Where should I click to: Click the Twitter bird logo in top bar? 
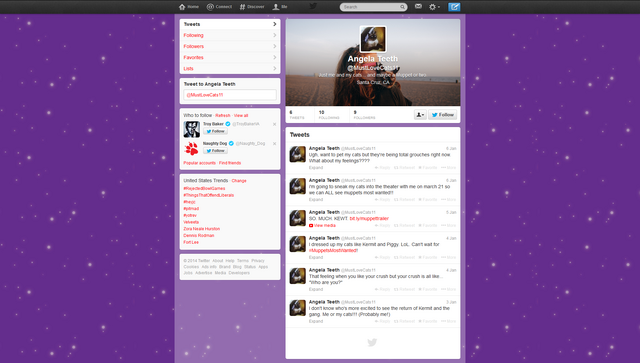point(313,6)
